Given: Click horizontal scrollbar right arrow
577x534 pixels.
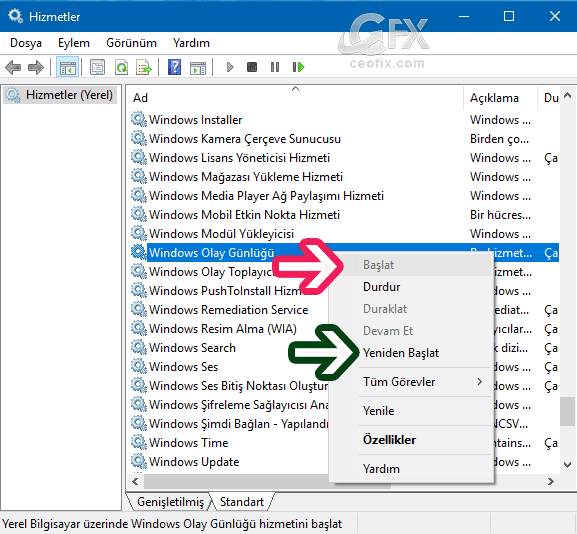Looking at the screenshot, I should [x=551, y=481].
